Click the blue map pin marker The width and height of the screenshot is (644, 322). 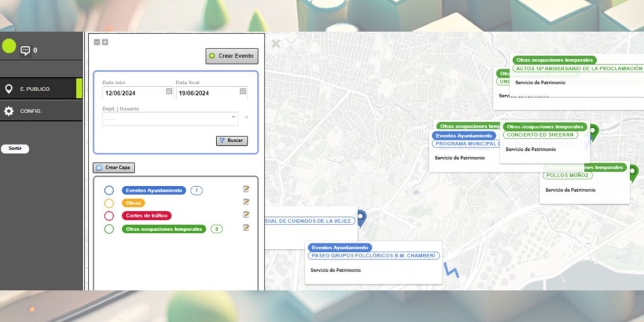[361, 218]
